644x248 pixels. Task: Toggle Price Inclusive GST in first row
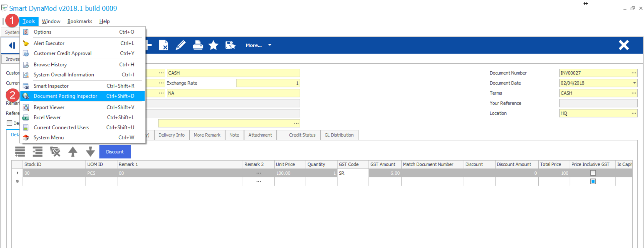pyautogui.click(x=593, y=173)
